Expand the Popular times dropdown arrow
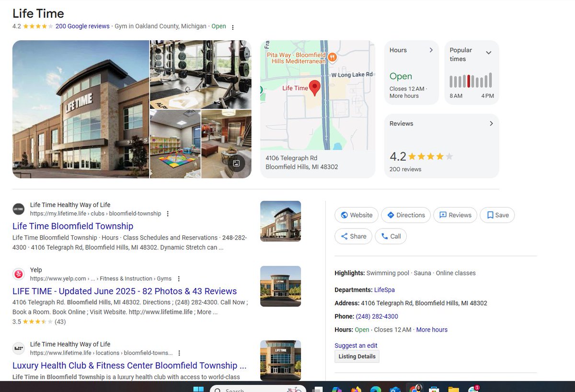575x392 pixels. click(489, 53)
